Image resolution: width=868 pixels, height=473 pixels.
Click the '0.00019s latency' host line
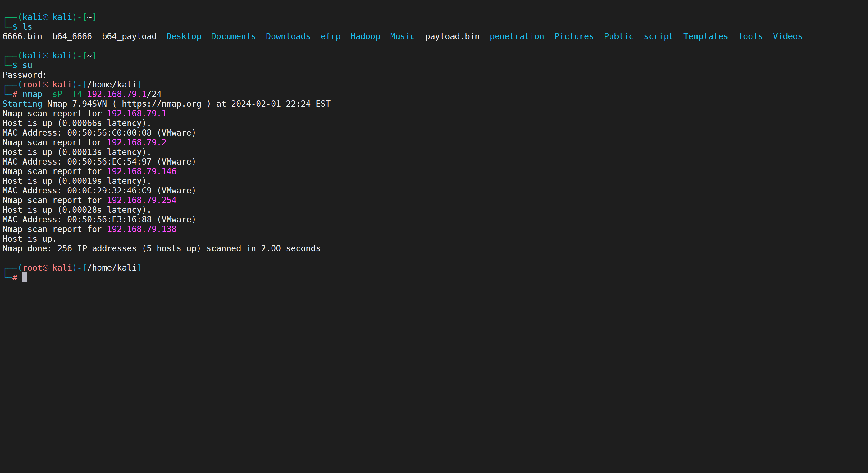pyautogui.click(x=77, y=181)
